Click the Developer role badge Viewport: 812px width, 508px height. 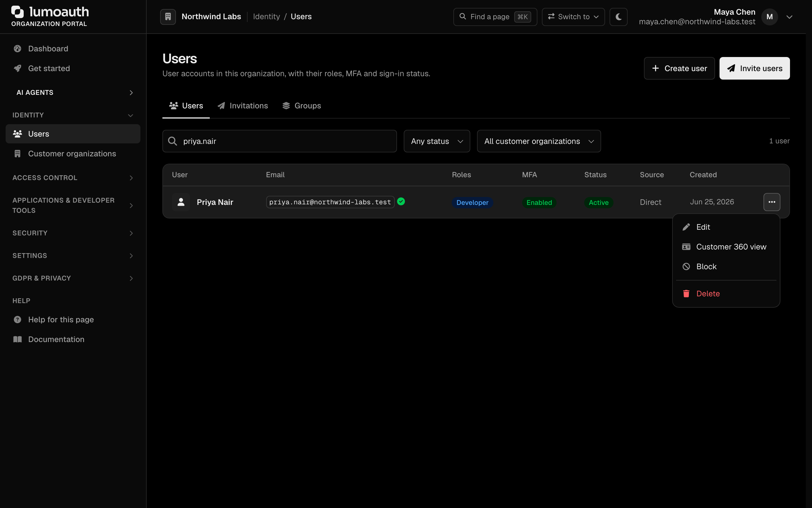tap(472, 202)
